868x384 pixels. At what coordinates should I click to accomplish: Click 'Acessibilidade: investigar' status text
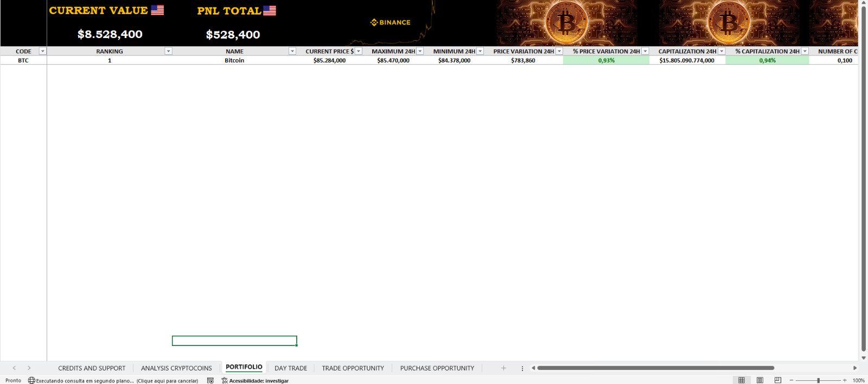(x=259, y=381)
